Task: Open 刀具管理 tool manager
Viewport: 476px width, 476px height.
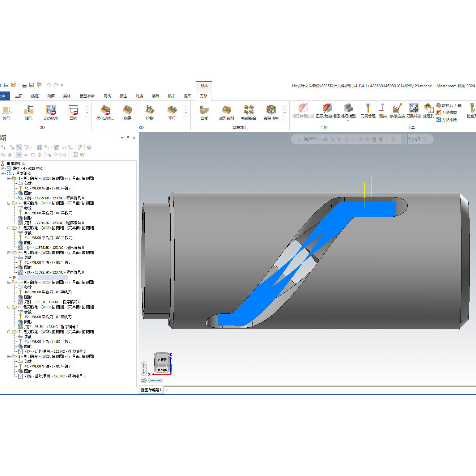Action: [x=368, y=111]
